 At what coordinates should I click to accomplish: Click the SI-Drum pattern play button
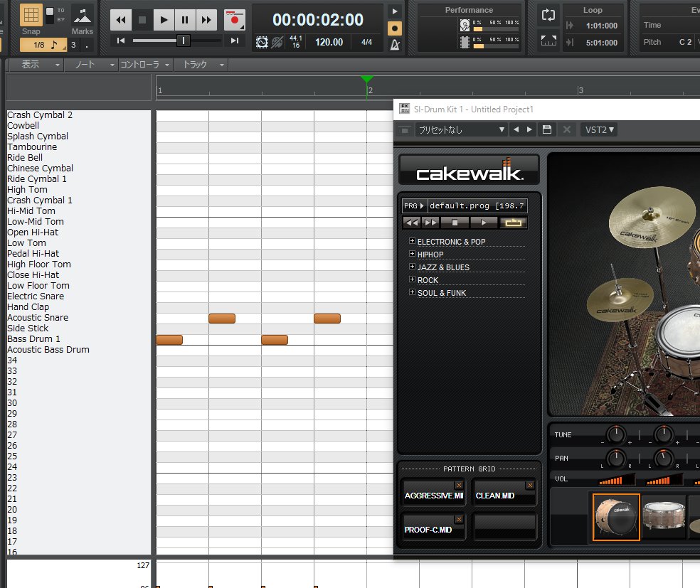click(484, 222)
